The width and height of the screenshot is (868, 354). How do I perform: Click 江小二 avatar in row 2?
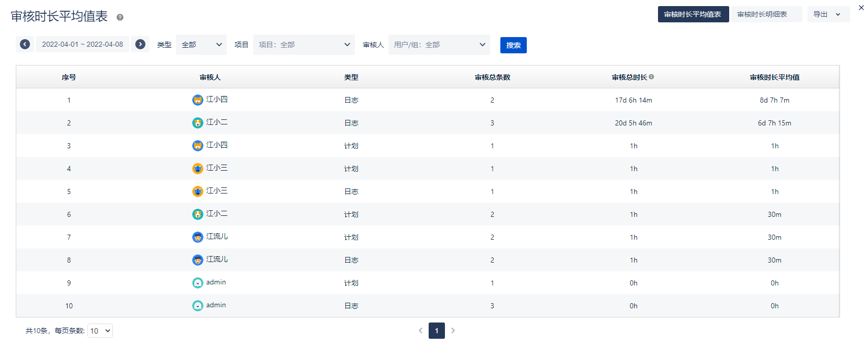[198, 123]
